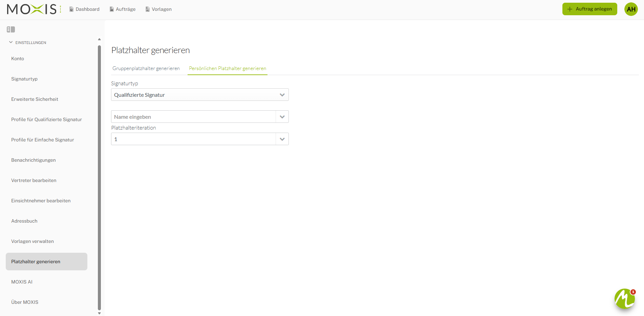Click the Name eingeben input field
This screenshot has height=316, width=644.
click(x=193, y=117)
